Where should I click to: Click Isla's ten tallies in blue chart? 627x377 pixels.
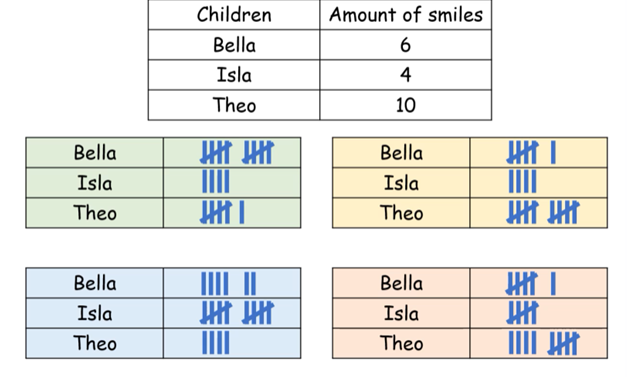coord(237,313)
